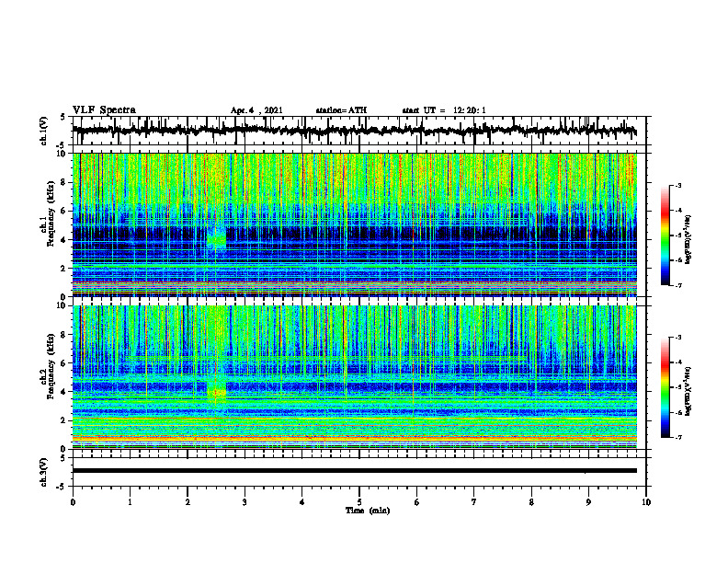The width and height of the screenshot is (728, 563).
Task: Click the "7" tick on the time axis
Action: click(474, 502)
